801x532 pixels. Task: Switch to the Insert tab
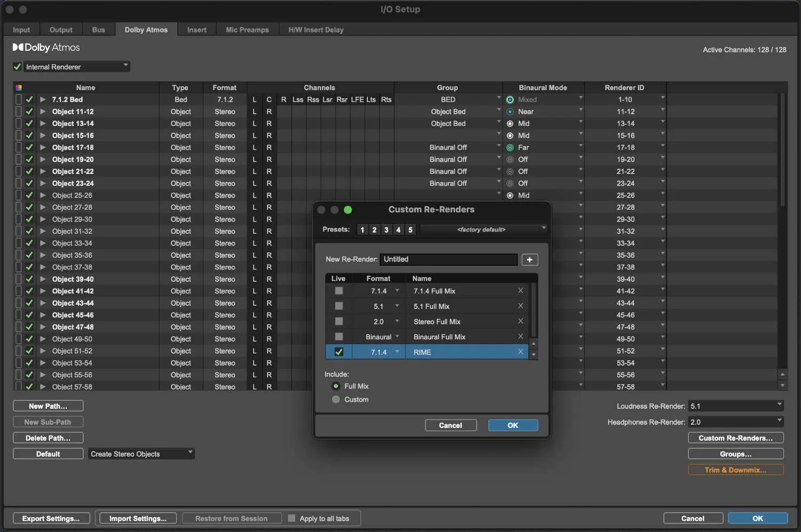(197, 30)
